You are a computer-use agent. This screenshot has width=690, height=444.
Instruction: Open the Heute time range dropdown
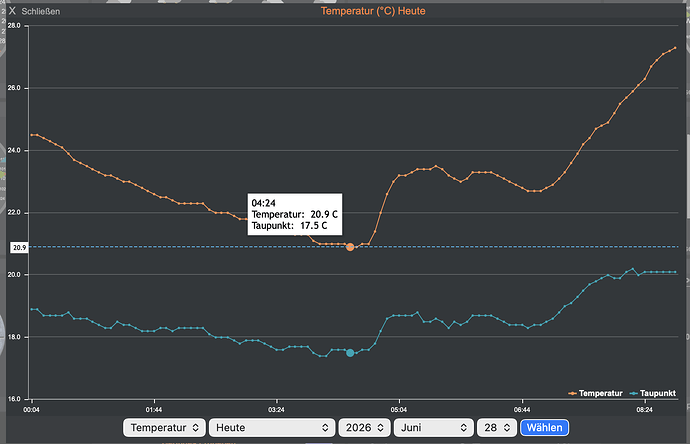tap(272, 427)
